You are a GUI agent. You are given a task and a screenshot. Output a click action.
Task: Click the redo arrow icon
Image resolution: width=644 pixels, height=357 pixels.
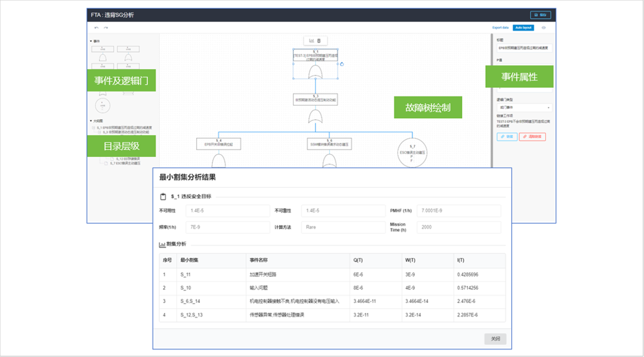106,28
